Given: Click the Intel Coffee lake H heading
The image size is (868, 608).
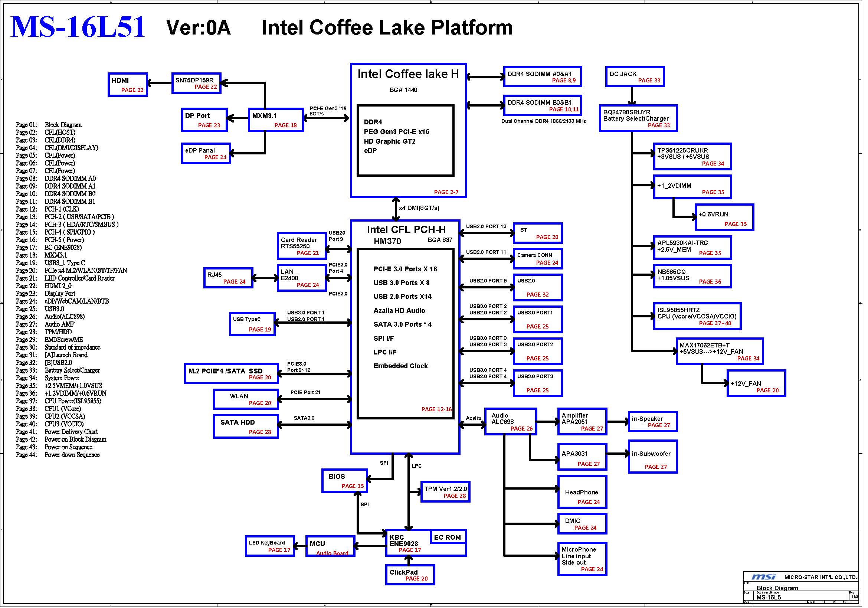Looking at the screenshot, I should pos(408,74).
